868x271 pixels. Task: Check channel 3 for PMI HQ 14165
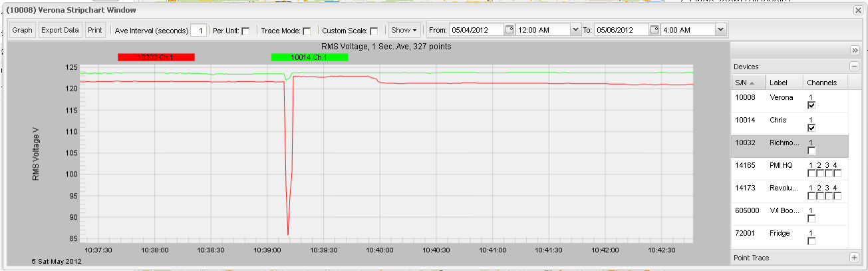(x=828, y=173)
